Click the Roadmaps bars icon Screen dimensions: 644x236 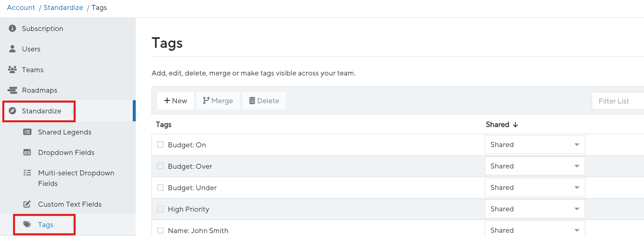click(x=13, y=90)
